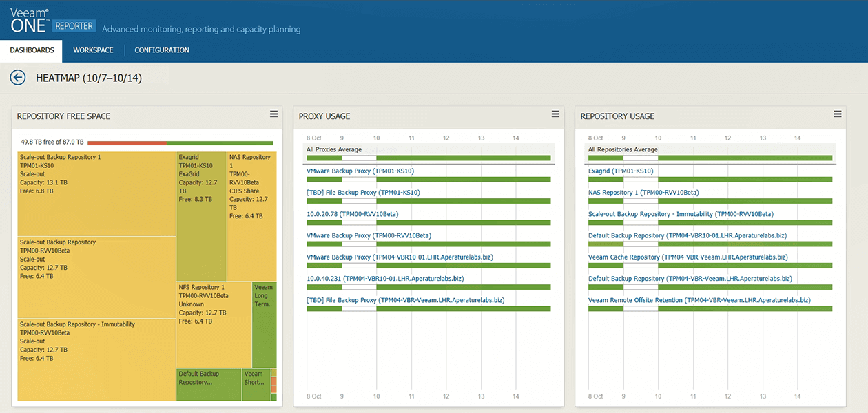This screenshot has width=868, height=413.
Task: Go back using the circled arrow icon
Action: [18, 78]
